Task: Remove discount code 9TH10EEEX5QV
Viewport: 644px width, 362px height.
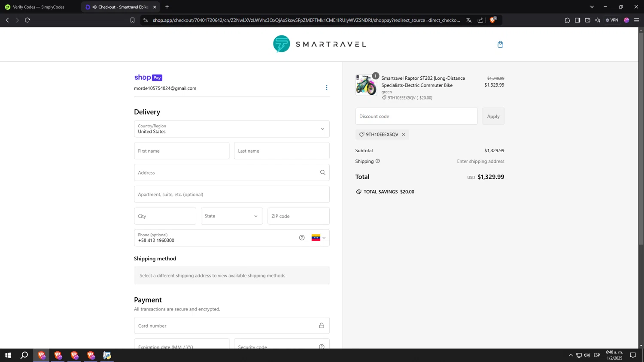Action: click(x=404, y=135)
